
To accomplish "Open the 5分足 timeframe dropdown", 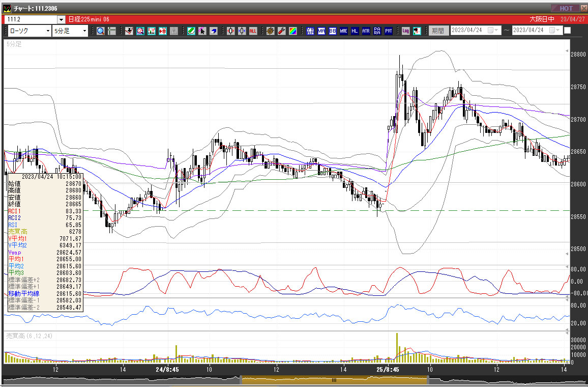I will point(85,31).
